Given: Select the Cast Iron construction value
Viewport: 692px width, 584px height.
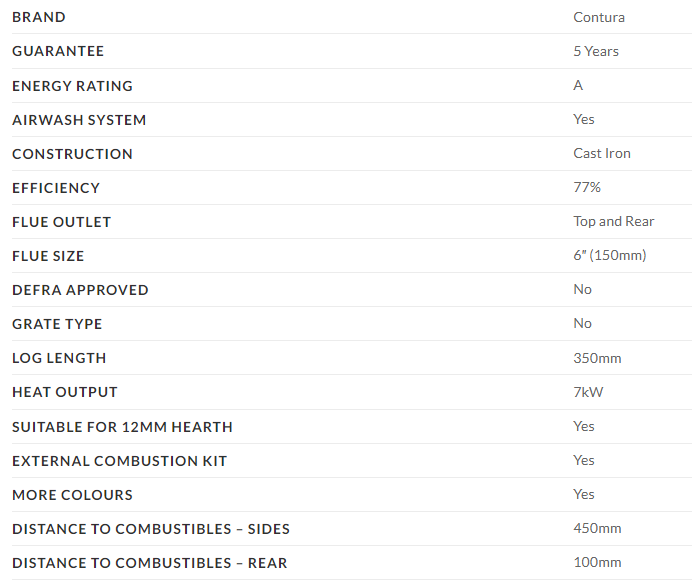Looking at the screenshot, I should 602,153.
